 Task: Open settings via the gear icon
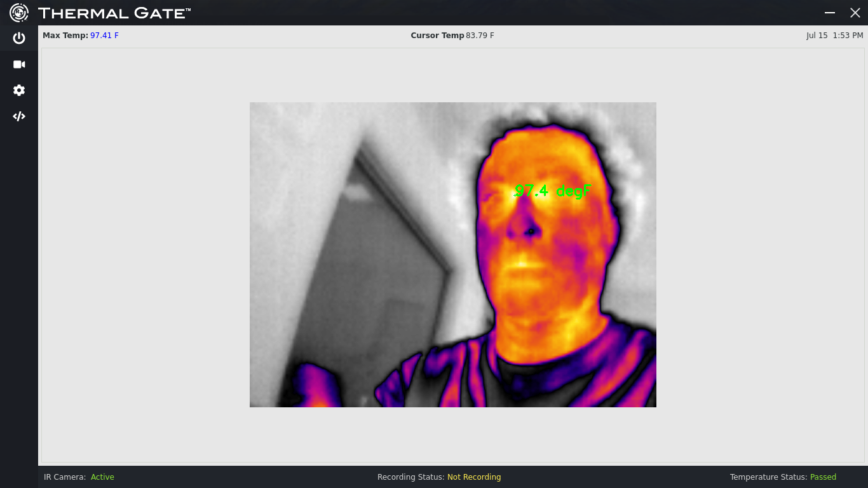click(x=19, y=90)
